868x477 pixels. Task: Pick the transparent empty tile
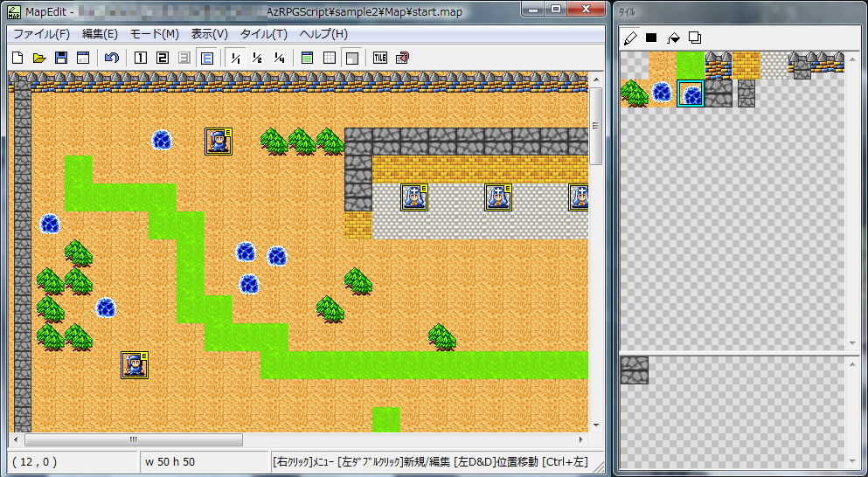tap(635, 66)
